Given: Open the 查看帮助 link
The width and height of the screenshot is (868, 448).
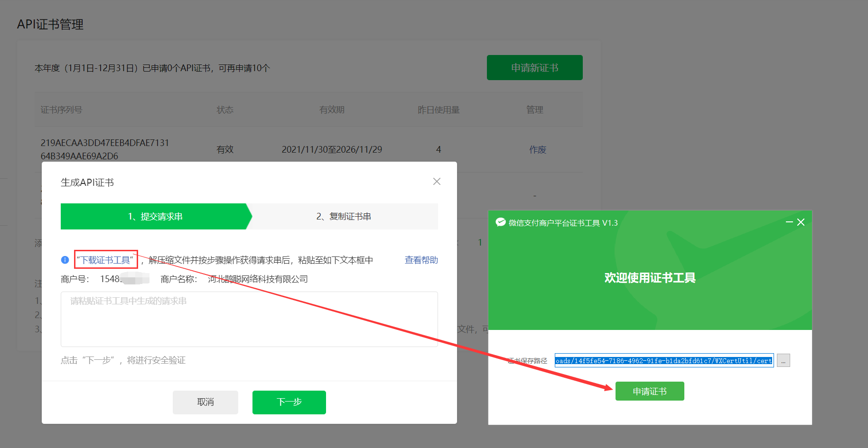Looking at the screenshot, I should 421,260.
